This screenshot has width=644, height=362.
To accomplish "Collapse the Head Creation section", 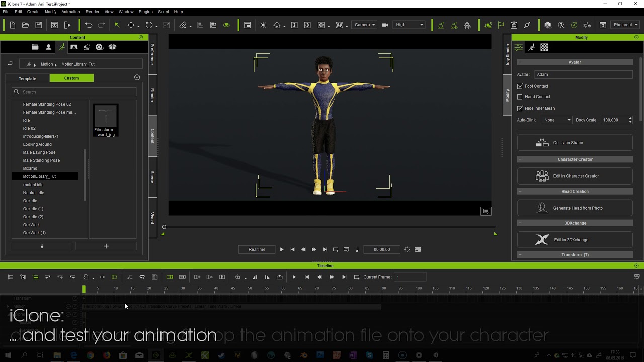I will pos(575,191).
